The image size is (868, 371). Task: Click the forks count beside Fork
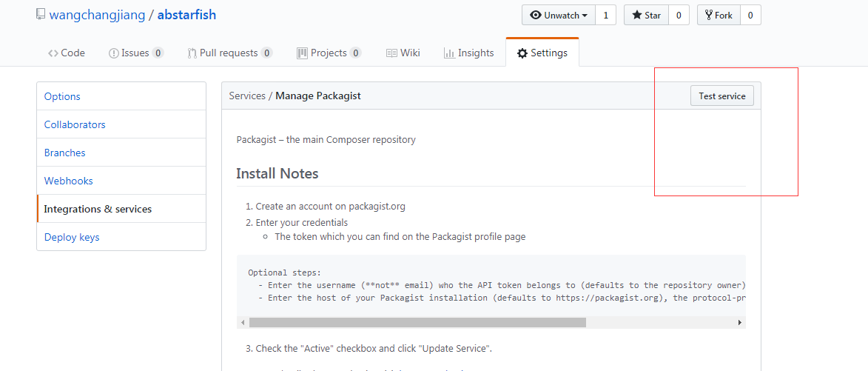pos(750,15)
